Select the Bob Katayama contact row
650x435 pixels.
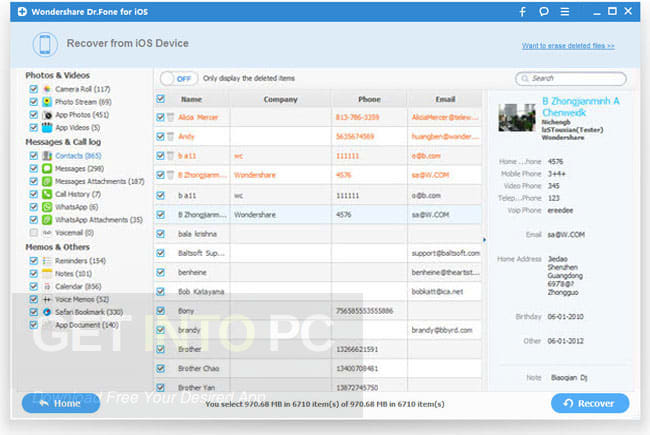coord(318,292)
